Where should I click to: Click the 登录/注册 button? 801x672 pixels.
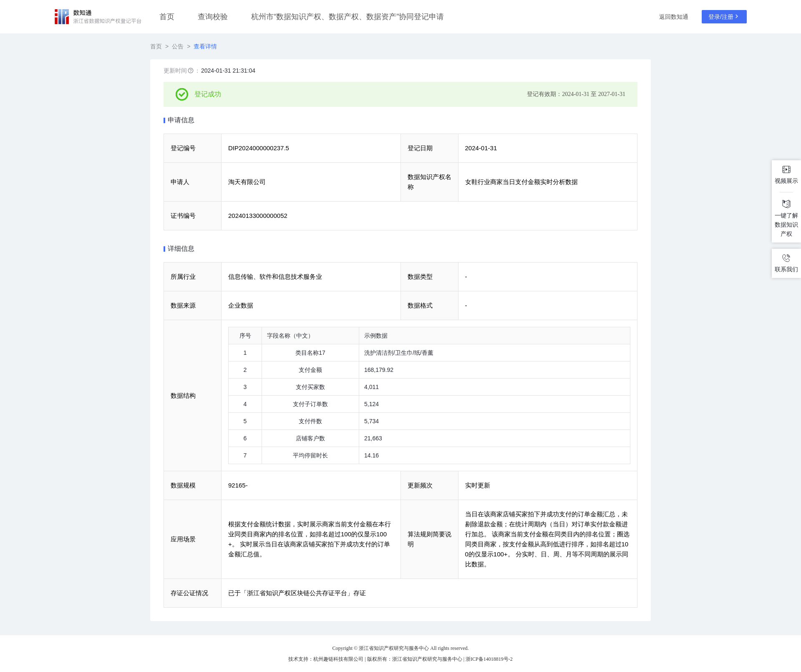point(724,17)
